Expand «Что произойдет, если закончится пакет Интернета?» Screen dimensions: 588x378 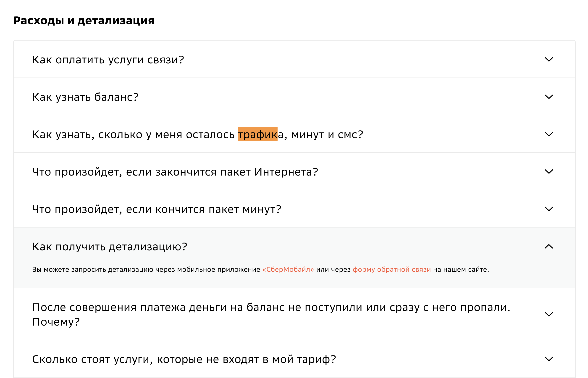(x=175, y=172)
